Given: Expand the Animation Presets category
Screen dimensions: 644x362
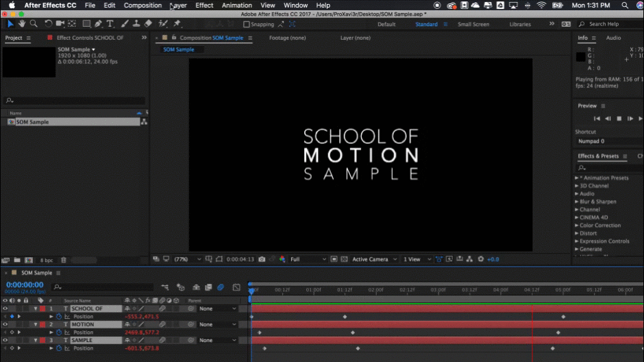Looking at the screenshot, I should coord(577,178).
